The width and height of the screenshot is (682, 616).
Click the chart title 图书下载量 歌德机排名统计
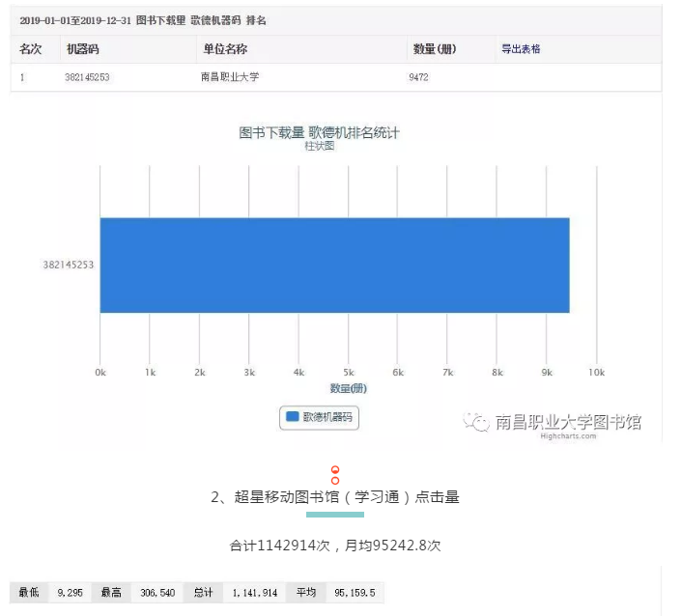click(x=319, y=132)
